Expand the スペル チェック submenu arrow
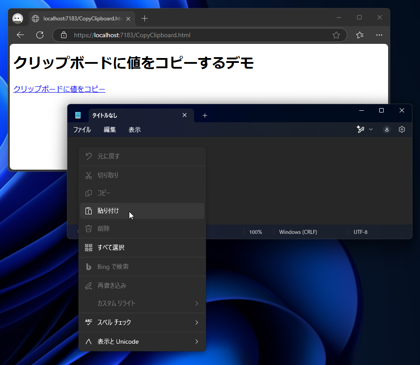The width and height of the screenshot is (420, 365). 197,323
